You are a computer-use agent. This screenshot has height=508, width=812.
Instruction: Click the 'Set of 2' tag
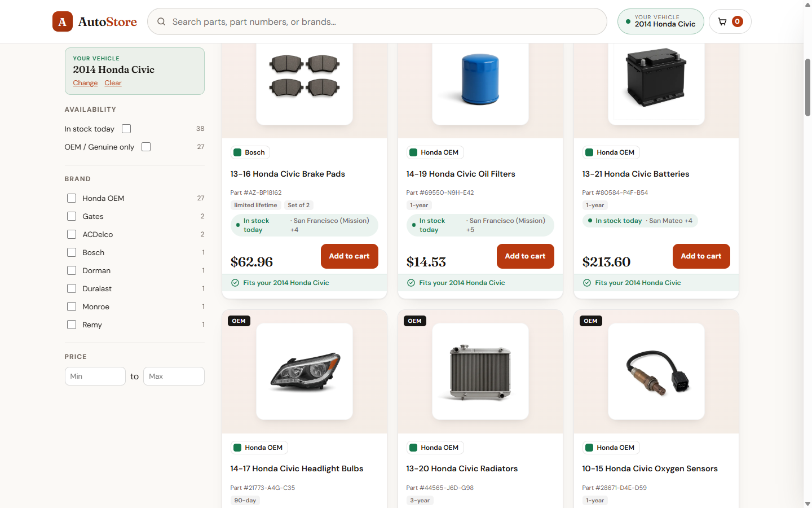[298, 205]
